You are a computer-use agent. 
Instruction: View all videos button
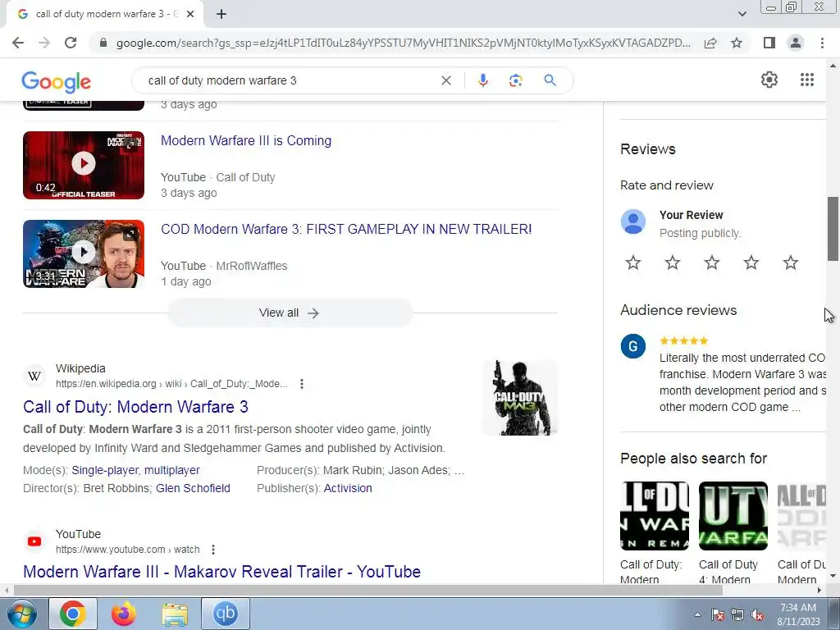pyautogui.click(x=290, y=313)
